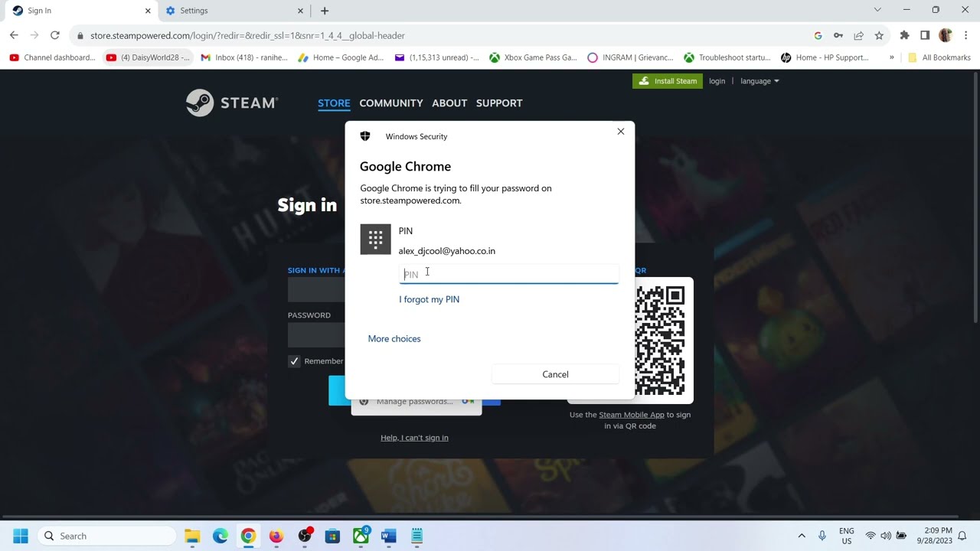Click the taskbar Search box
The height and width of the screenshot is (551, 980).
[107, 536]
